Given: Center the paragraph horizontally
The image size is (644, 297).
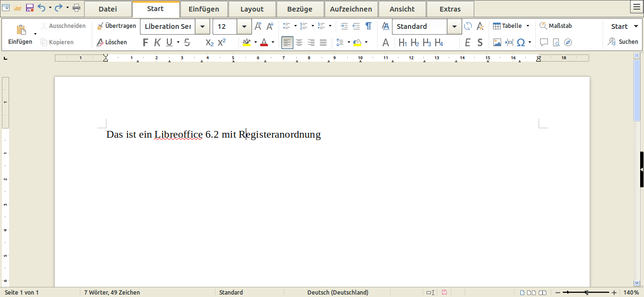Looking at the screenshot, I should point(299,42).
